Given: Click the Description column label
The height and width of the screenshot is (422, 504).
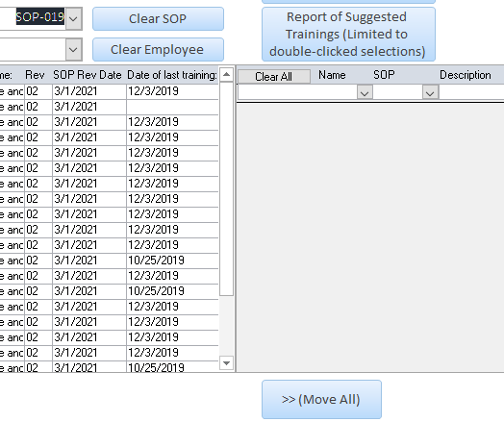Looking at the screenshot, I should coord(466,75).
